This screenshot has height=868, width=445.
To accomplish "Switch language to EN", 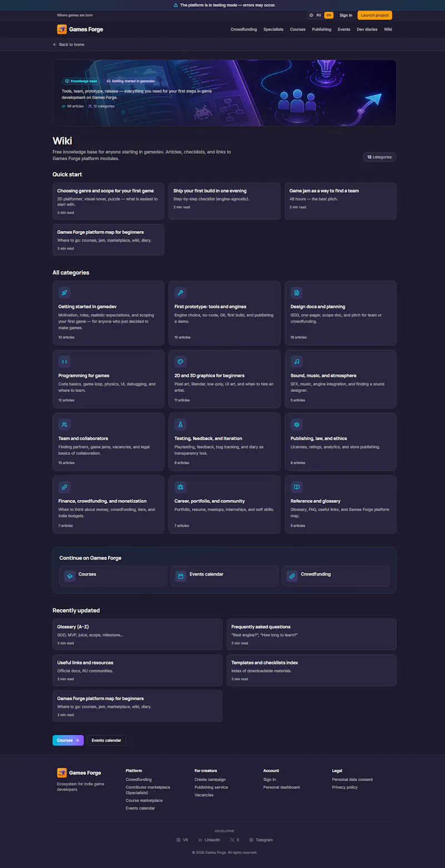I will (x=329, y=16).
